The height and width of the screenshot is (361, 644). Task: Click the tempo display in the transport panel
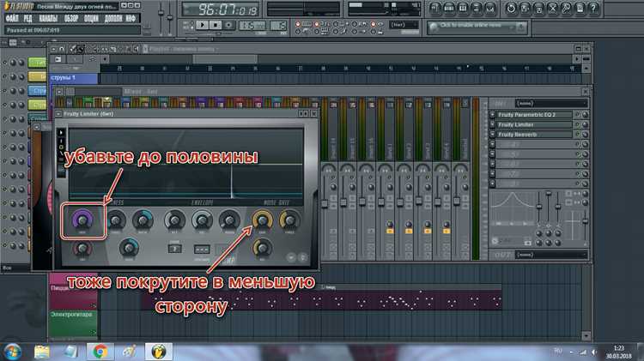(x=252, y=26)
